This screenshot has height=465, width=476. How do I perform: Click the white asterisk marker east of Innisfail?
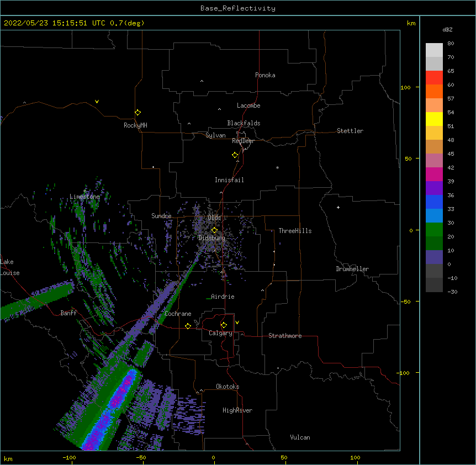pos(277,167)
